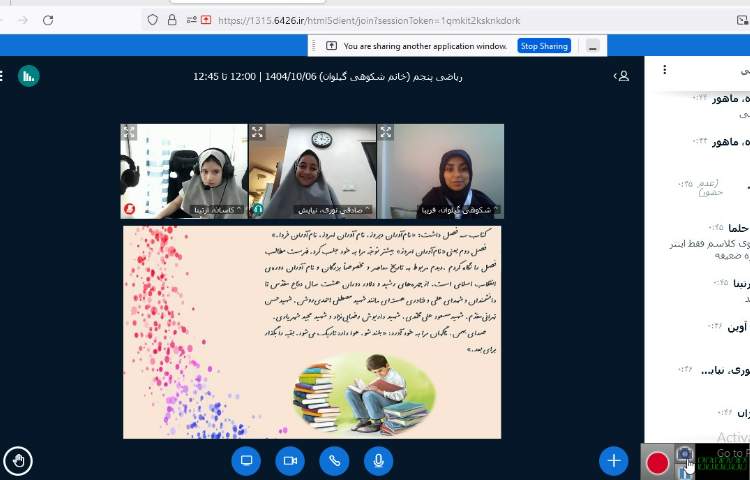Toggle the users list panel icon
The width and height of the screenshot is (750, 480).
point(622,75)
